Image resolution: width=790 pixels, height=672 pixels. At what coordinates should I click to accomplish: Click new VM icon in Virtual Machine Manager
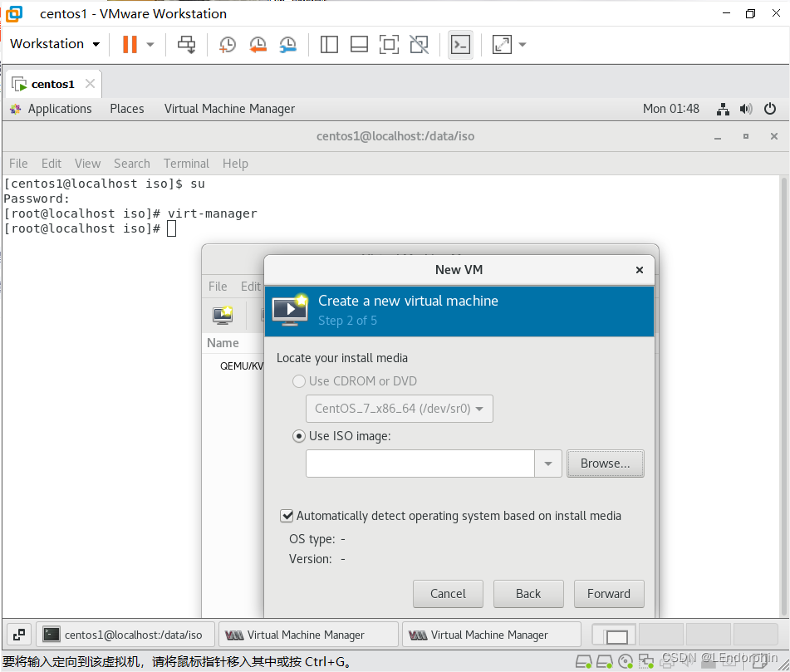[x=222, y=315]
